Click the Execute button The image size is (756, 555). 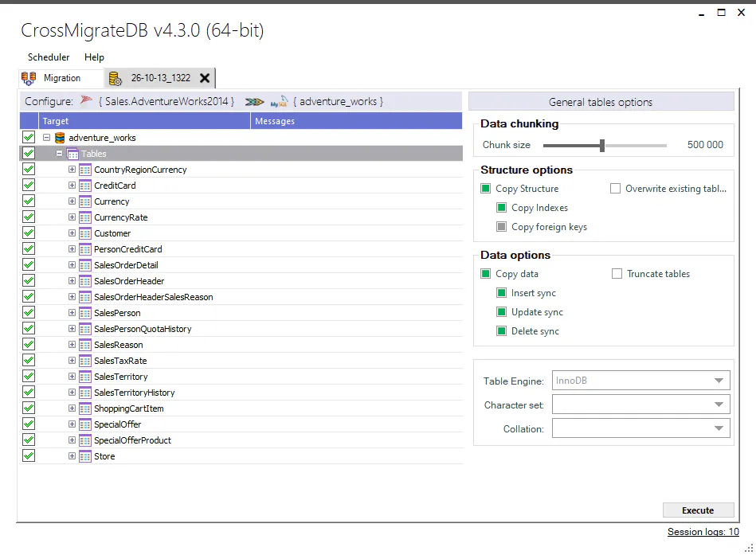coord(698,510)
